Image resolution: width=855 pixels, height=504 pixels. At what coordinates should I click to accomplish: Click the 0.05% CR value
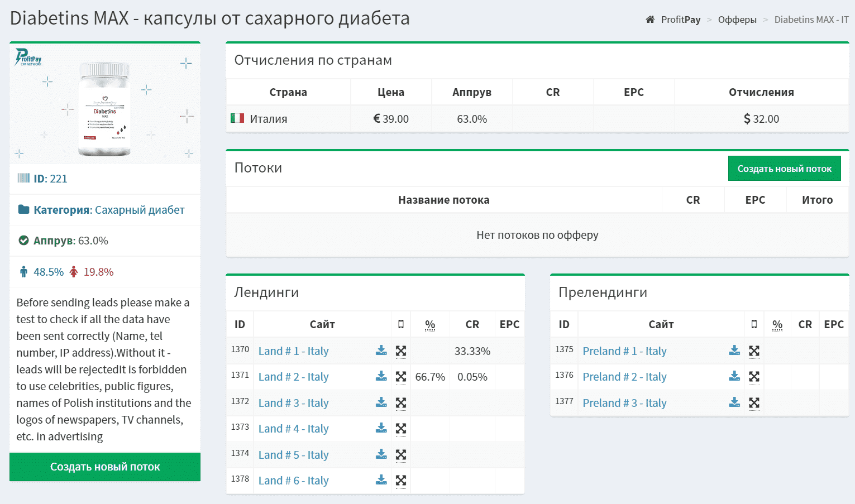(472, 377)
